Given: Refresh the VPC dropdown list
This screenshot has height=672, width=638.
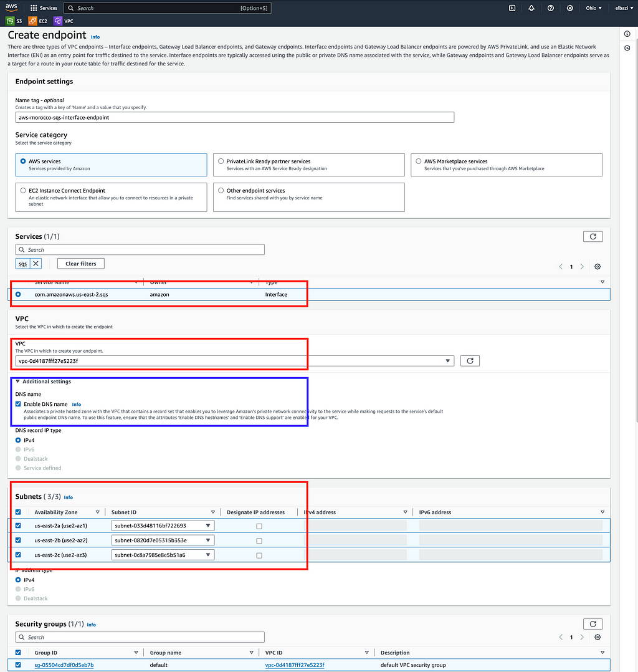Looking at the screenshot, I should point(470,361).
